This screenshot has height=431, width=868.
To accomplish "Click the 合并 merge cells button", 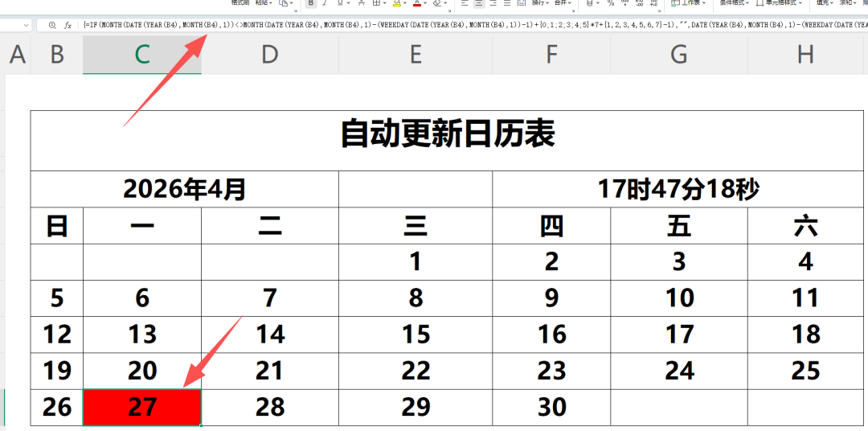I will pos(563,2).
